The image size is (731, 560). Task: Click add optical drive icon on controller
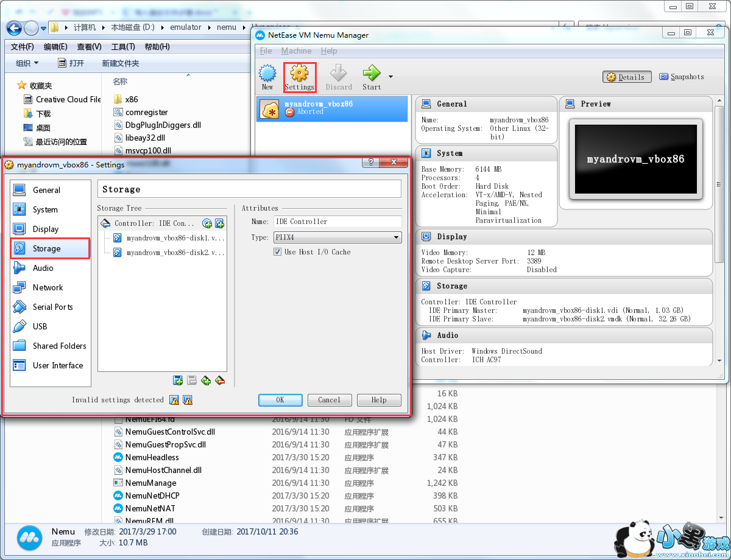pyautogui.click(x=207, y=223)
